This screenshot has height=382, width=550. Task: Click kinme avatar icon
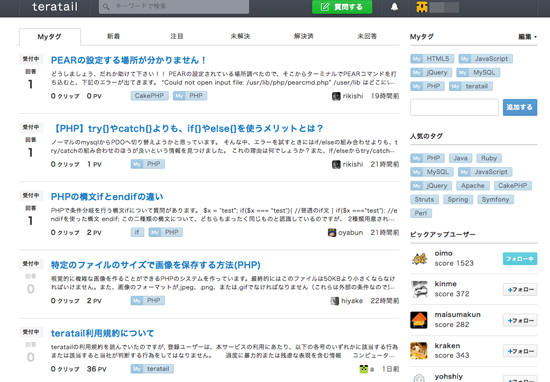point(419,289)
